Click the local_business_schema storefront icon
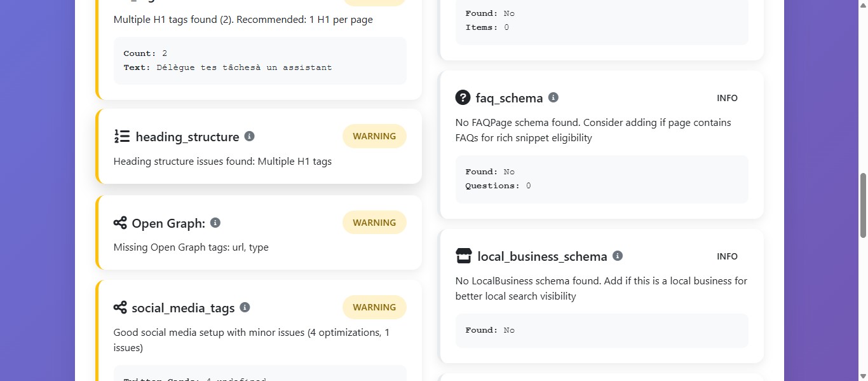Image resolution: width=868 pixels, height=381 pixels. click(464, 256)
